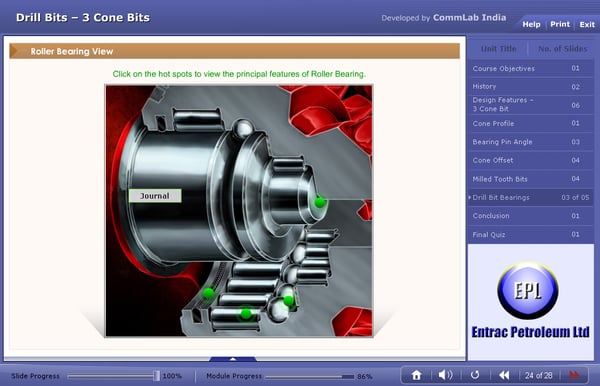Viewport: 600px width, 386px height.
Task: Click the hot spot on the ball bearing
Action: [x=289, y=300]
